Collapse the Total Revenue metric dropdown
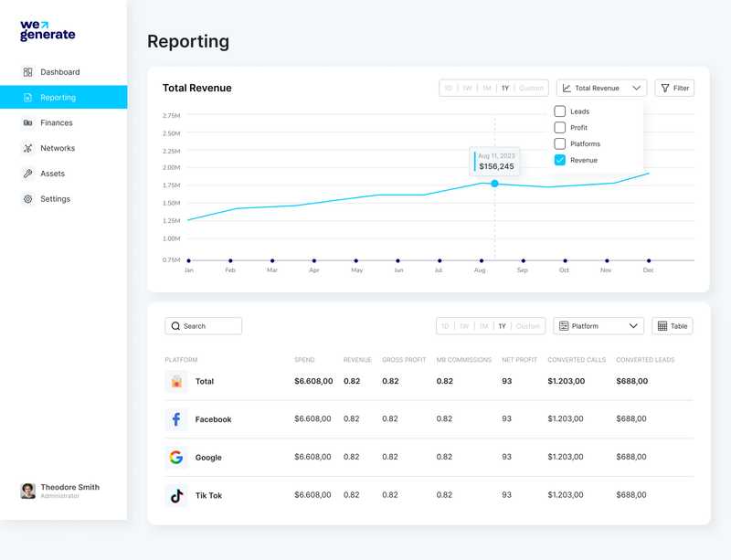 pos(637,88)
